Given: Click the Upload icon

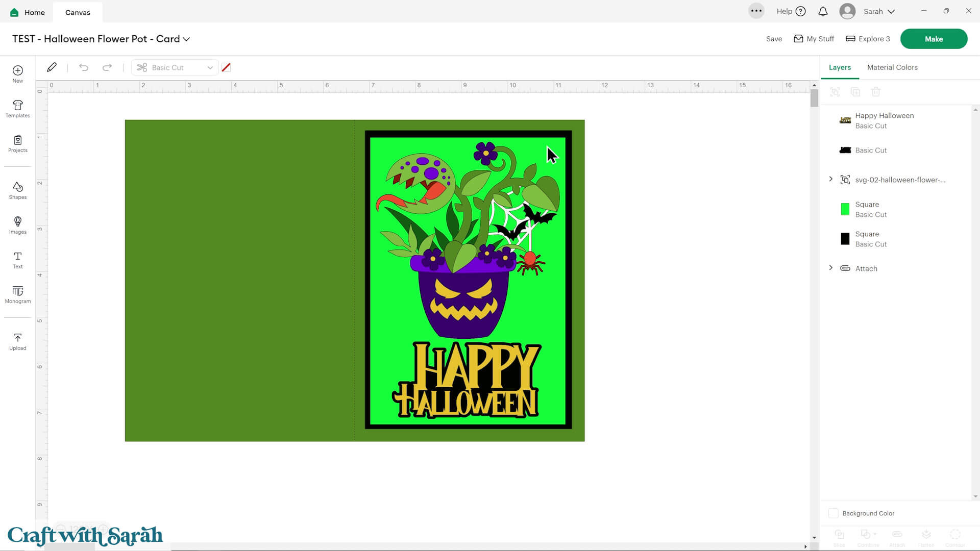Looking at the screenshot, I should (x=18, y=341).
